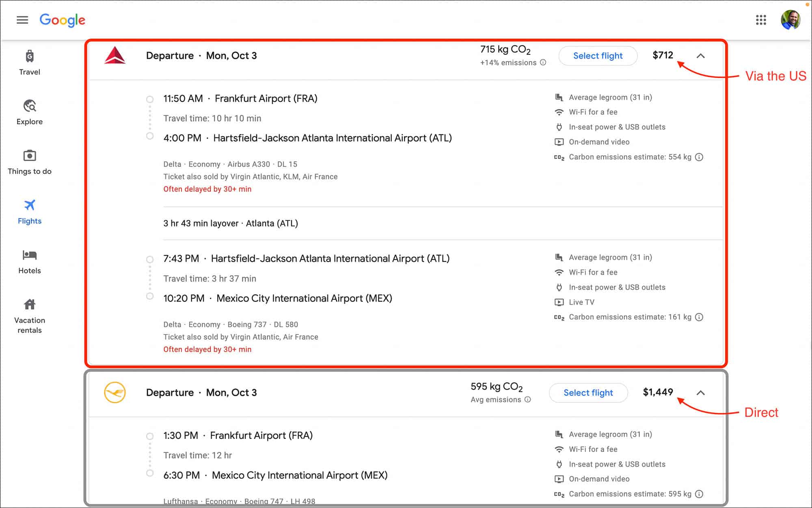Viewport: 812px width, 508px height.
Task: Open Things to do
Action: (30, 162)
